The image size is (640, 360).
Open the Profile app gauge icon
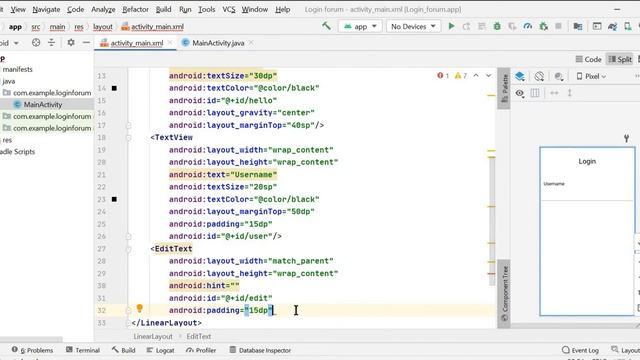[528, 26]
